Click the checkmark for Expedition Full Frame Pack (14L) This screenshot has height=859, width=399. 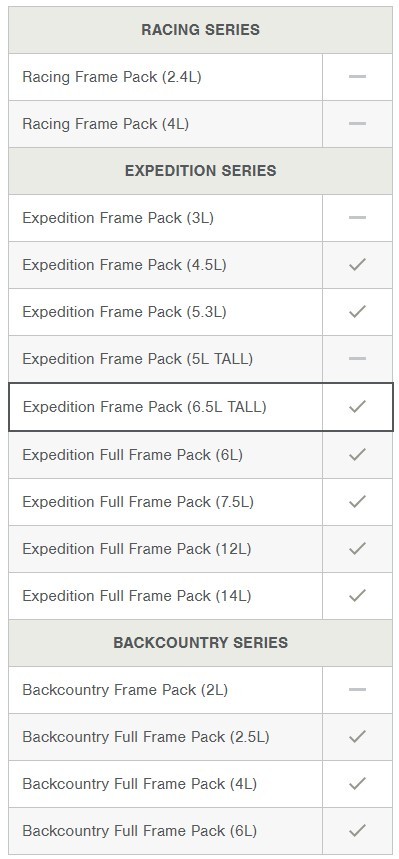357,595
